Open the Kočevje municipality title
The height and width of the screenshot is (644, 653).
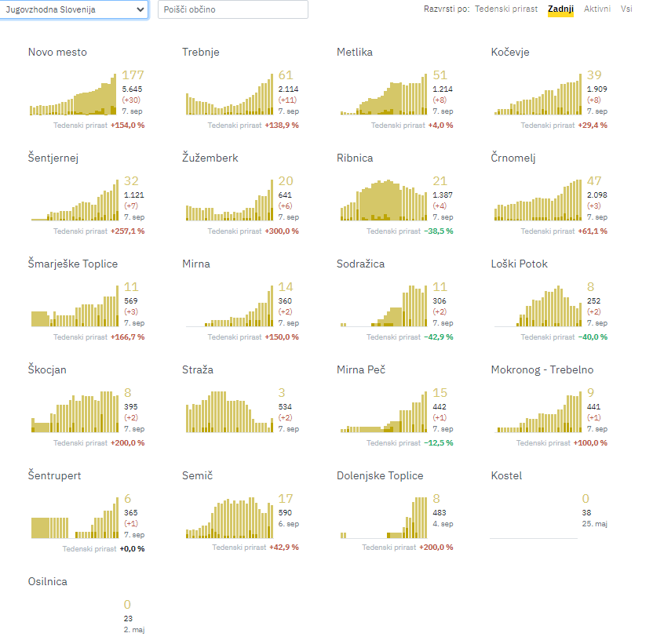(x=510, y=52)
